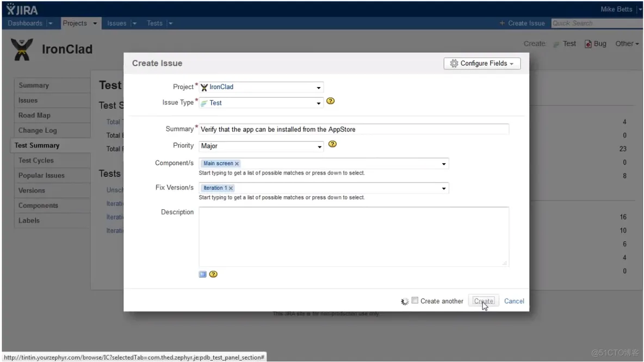This screenshot has height=362, width=644.
Task: Select the Components sidebar tab
Action: tap(52, 205)
